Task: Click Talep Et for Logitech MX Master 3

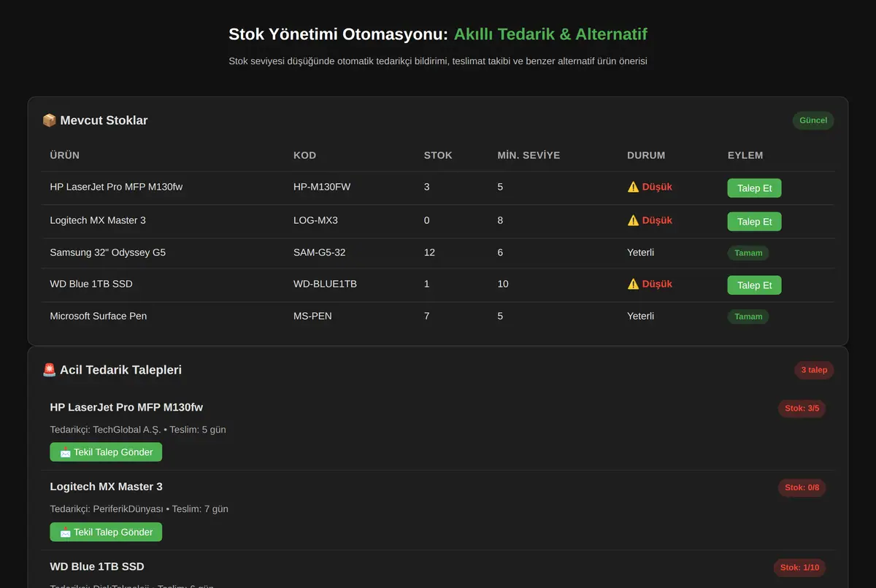Action: tap(754, 222)
